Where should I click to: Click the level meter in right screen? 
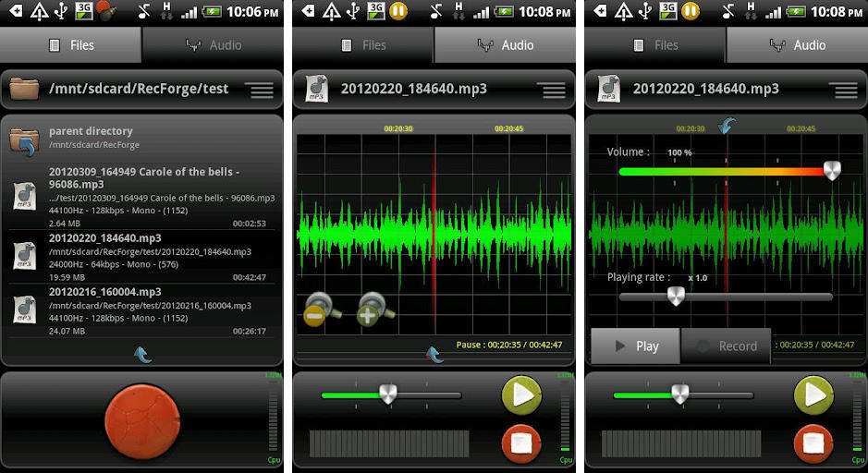(x=681, y=443)
